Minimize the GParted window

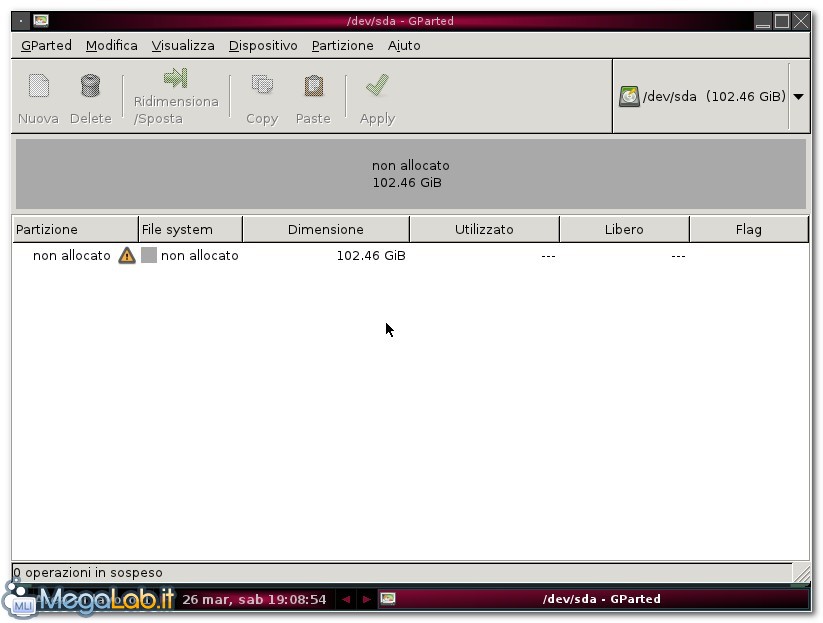click(763, 21)
